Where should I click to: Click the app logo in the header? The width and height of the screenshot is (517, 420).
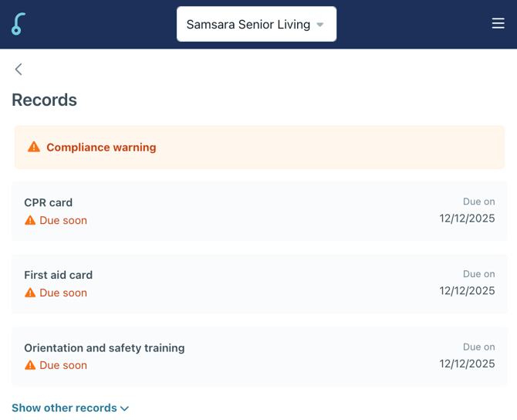(18, 24)
